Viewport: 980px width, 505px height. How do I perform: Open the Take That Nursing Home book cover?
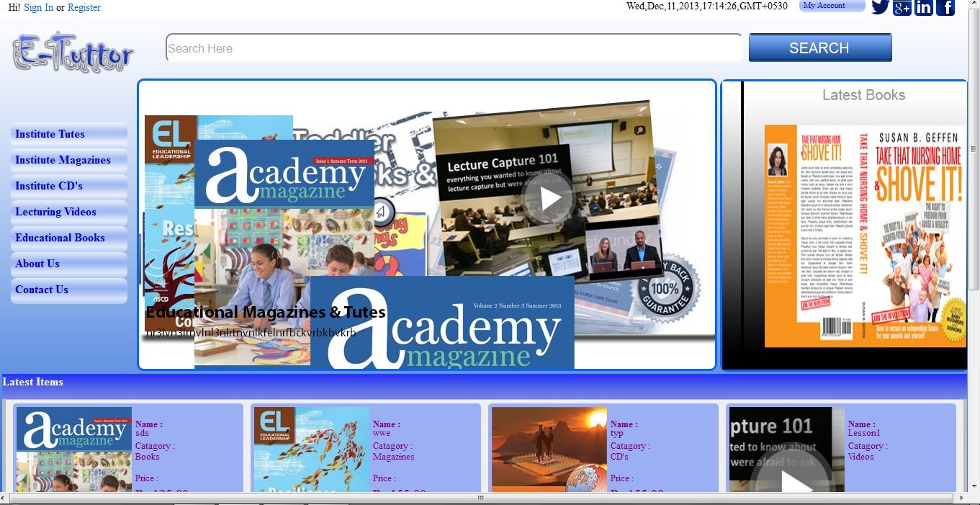click(865, 236)
